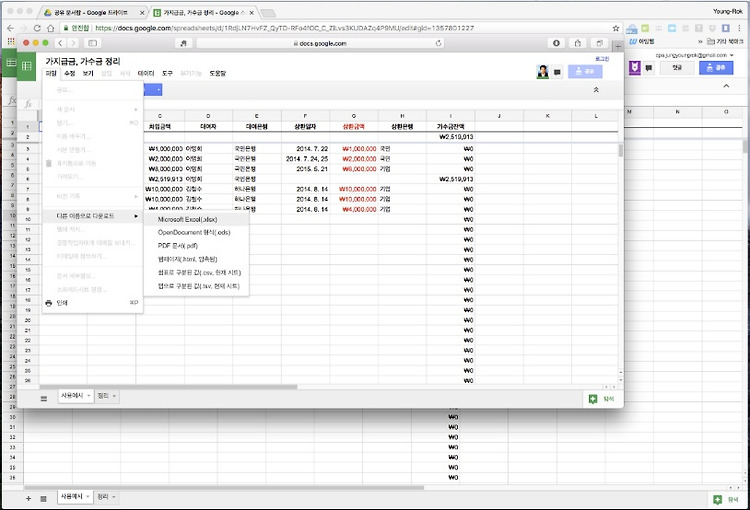Click the 탐색 explore button in back window

click(726, 499)
